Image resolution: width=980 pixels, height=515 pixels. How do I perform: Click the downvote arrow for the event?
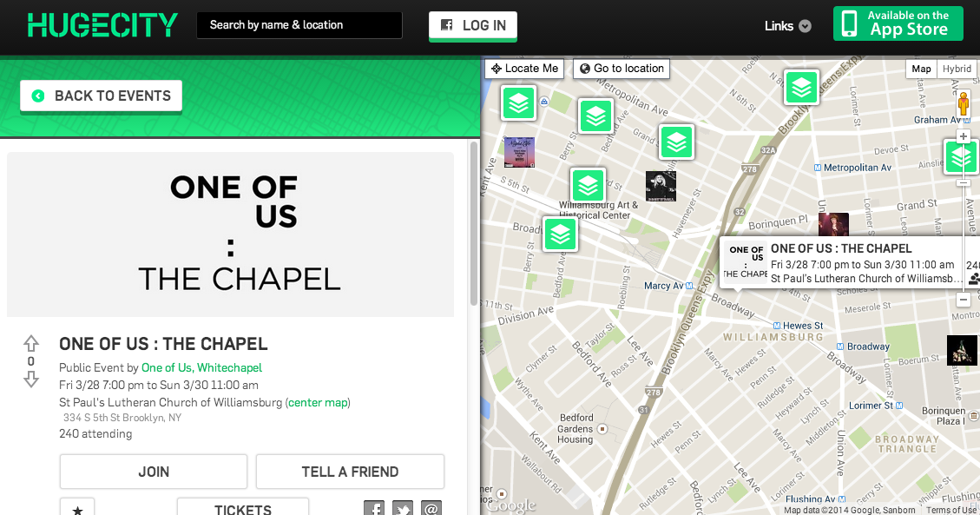[31, 380]
